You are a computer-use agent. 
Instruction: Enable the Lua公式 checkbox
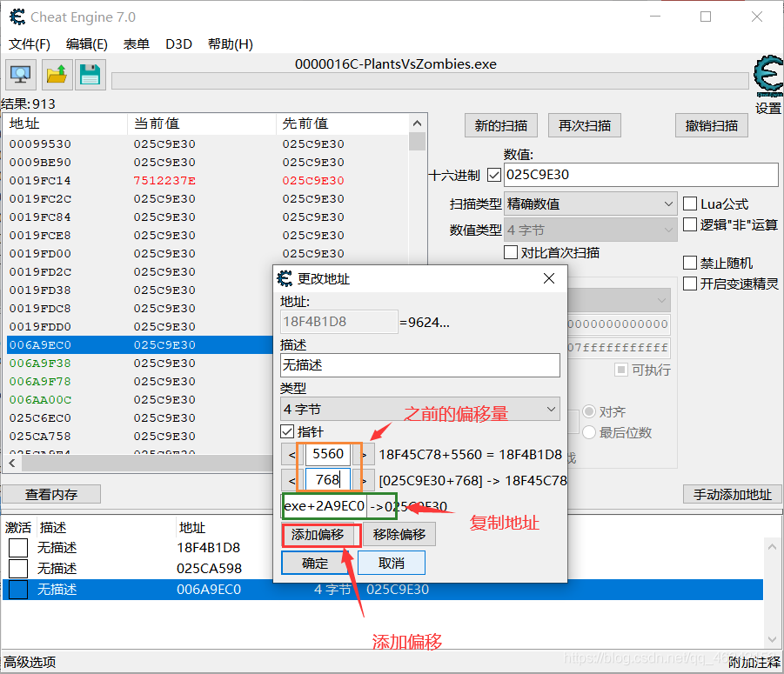tap(690, 204)
